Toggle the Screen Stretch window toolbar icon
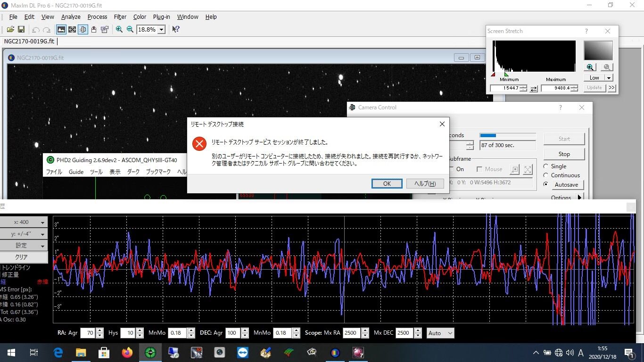Image resolution: width=644 pixels, height=362 pixels. coord(61,29)
